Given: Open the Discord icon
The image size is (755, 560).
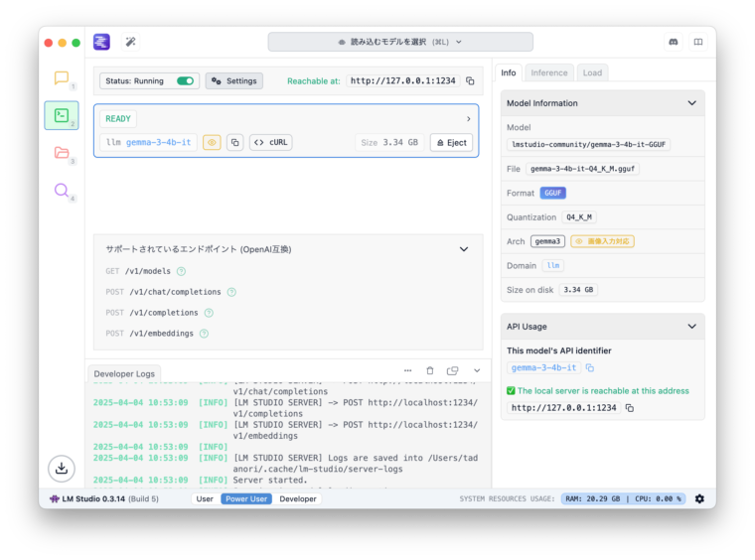Looking at the screenshot, I should pyautogui.click(x=674, y=42).
